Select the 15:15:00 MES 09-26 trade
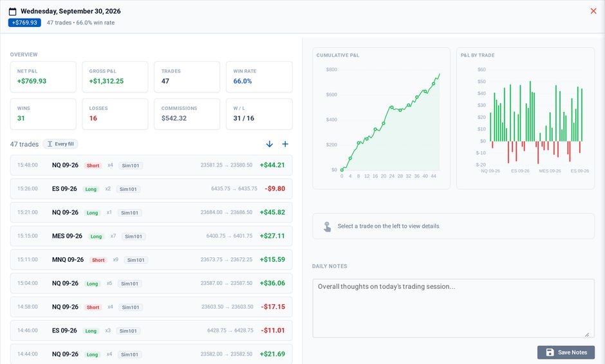Screen dimensions: 605x364 151,235
